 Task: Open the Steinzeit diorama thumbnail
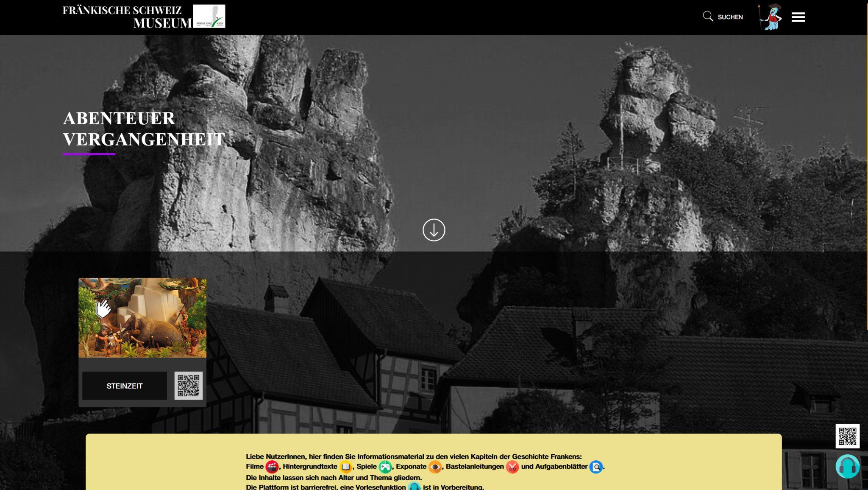coord(142,317)
